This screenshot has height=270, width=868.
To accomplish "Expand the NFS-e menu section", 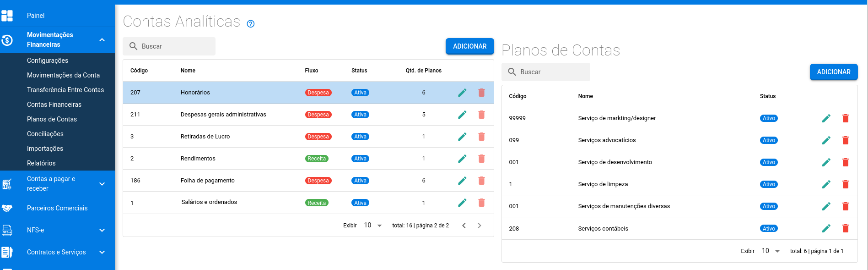I will tap(102, 230).
